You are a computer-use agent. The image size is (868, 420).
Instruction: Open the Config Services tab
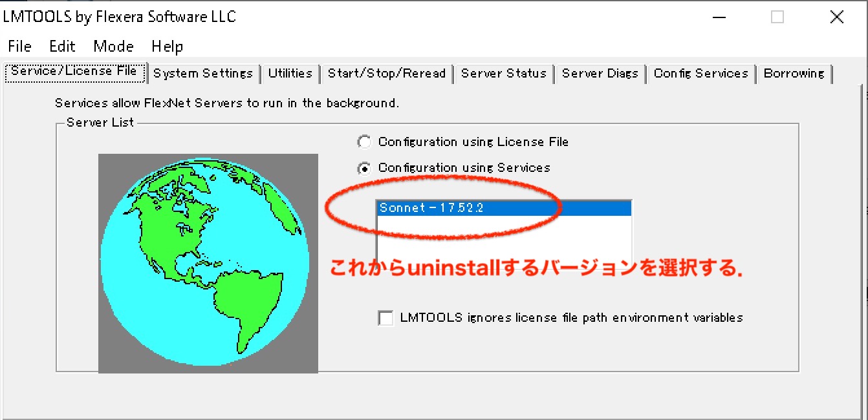pos(700,74)
